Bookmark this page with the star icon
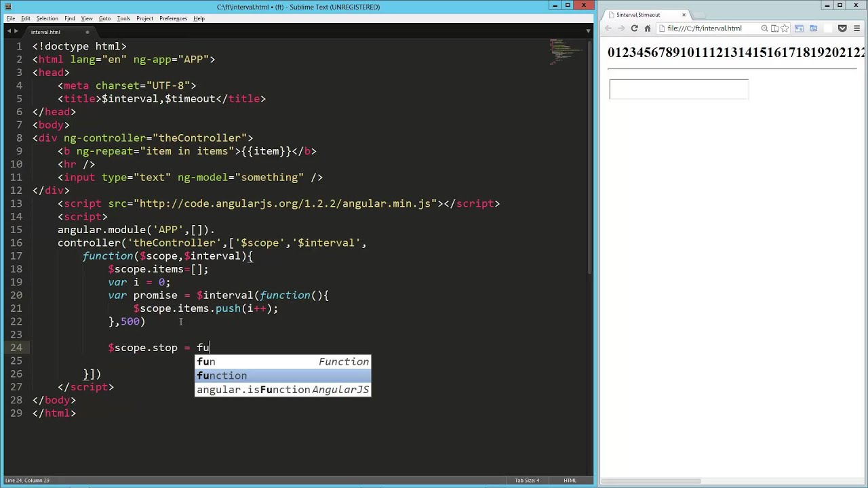Viewport: 868px width, 488px height. (785, 28)
